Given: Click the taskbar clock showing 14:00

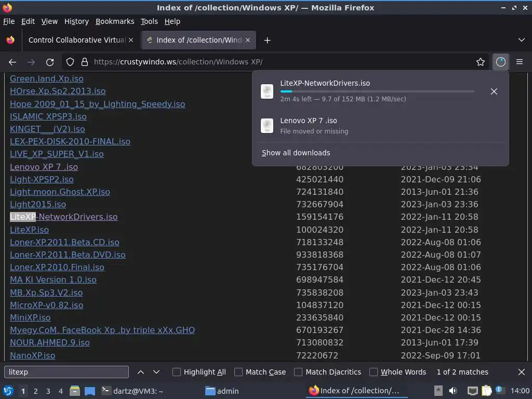Looking at the screenshot, I should 520,391.
